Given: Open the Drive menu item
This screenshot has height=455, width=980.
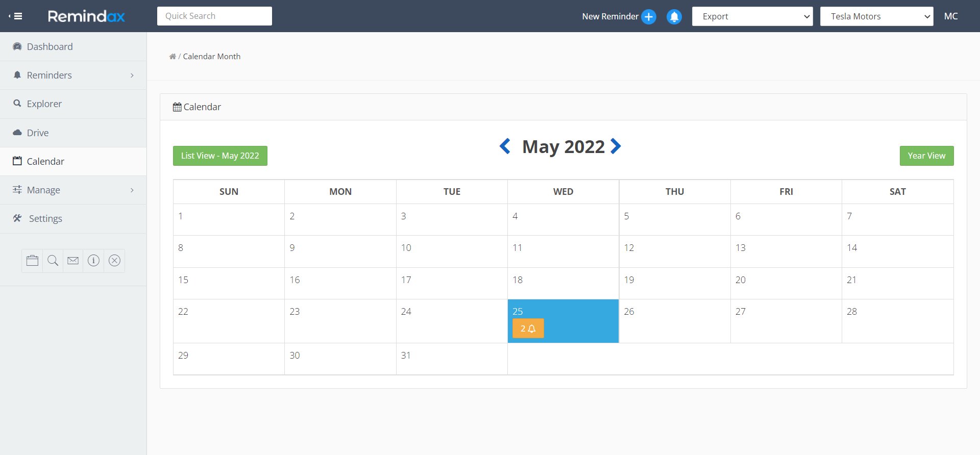Looking at the screenshot, I should point(38,133).
